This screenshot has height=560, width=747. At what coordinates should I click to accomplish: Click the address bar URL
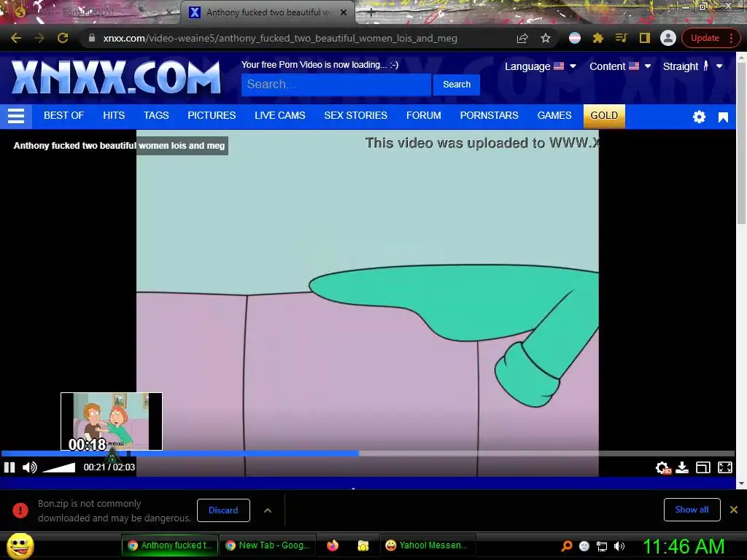pyautogui.click(x=280, y=38)
